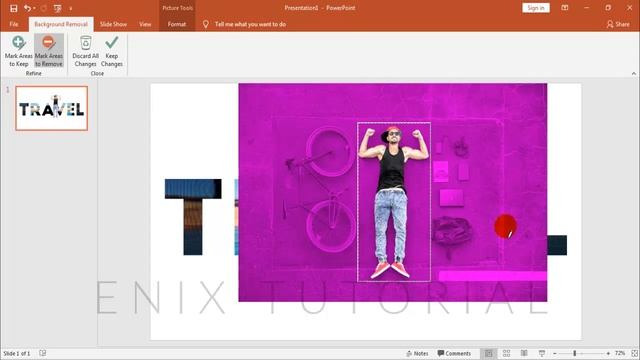The height and width of the screenshot is (360, 640).
Task: Choose Mark Areas to Keep
Action: pyautogui.click(x=19, y=51)
